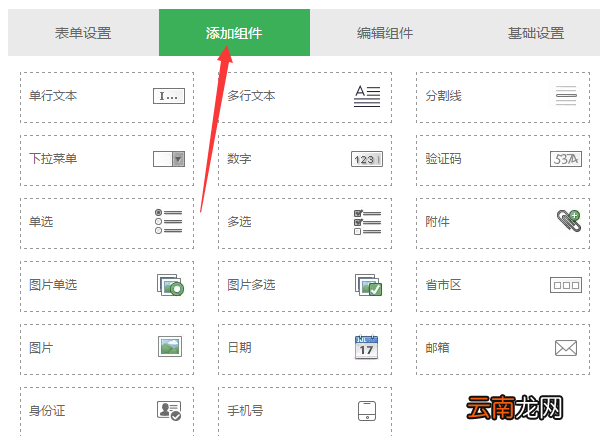Click the 数字 123 icon
The height and width of the screenshot is (436, 600).
[x=367, y=159]
